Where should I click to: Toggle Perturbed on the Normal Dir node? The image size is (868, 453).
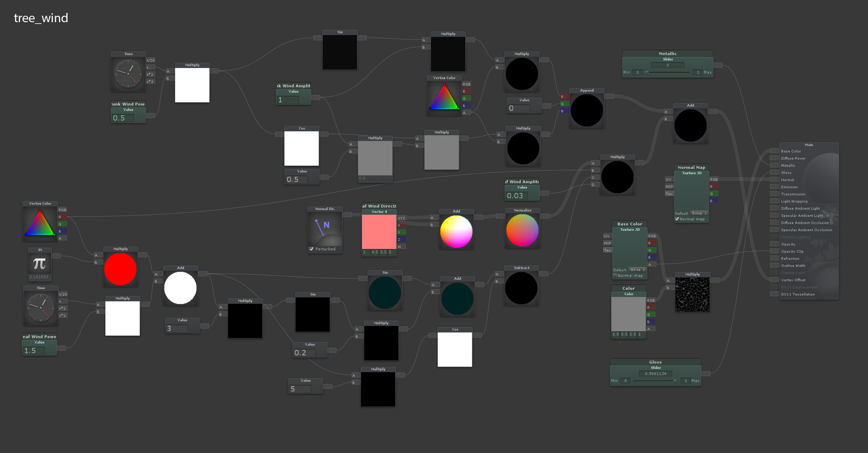tap(311, 249)
